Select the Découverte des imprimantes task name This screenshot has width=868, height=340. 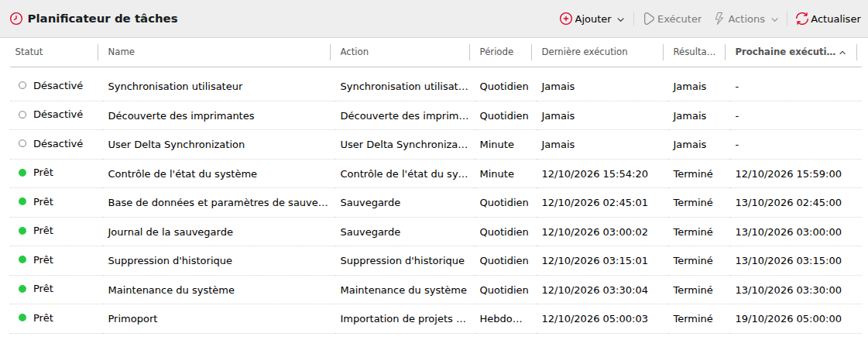coord(181,116)
